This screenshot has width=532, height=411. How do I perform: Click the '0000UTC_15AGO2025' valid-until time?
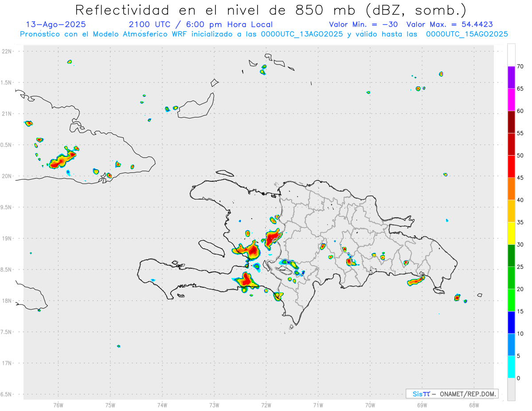tap(467, 34)
